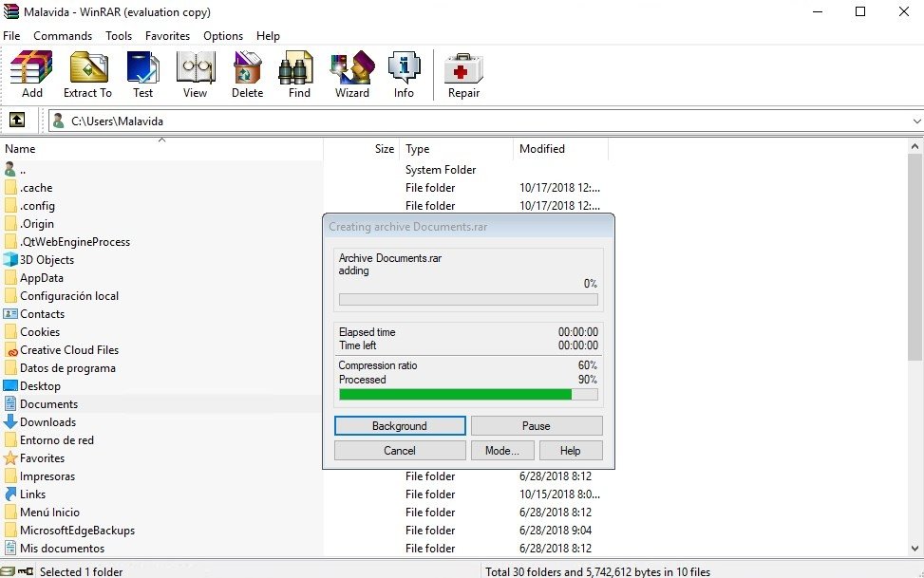Select the Downloads folder in list
The width and height of the screenshot is (924, 578).
[x=47, y=422]
